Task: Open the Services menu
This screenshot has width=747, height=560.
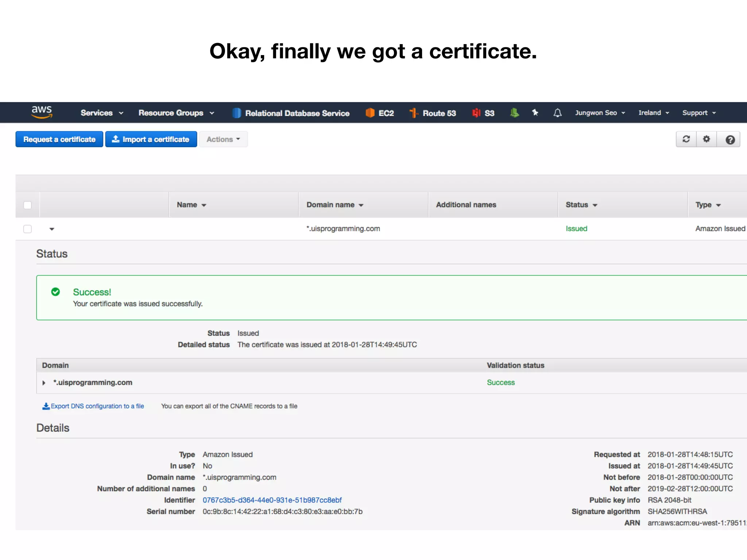Action: [x=102, y=113]
